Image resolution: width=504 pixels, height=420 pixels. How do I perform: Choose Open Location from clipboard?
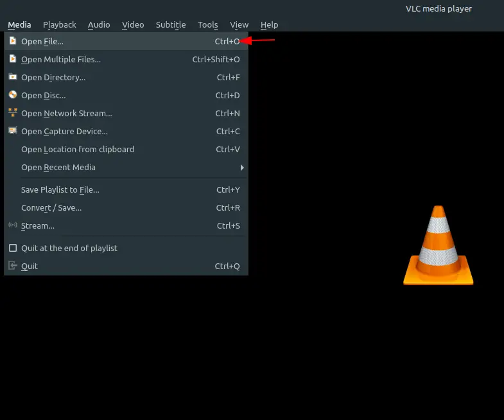pos(126,149)
